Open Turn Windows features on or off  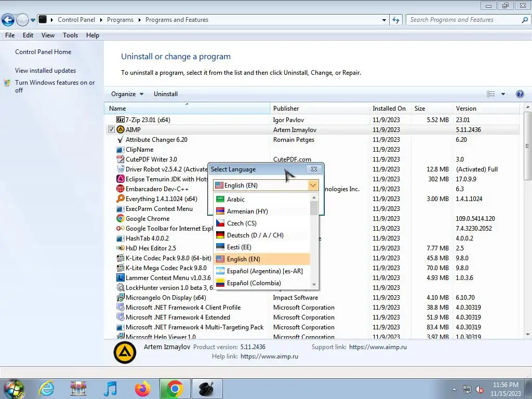click(55, 86)
